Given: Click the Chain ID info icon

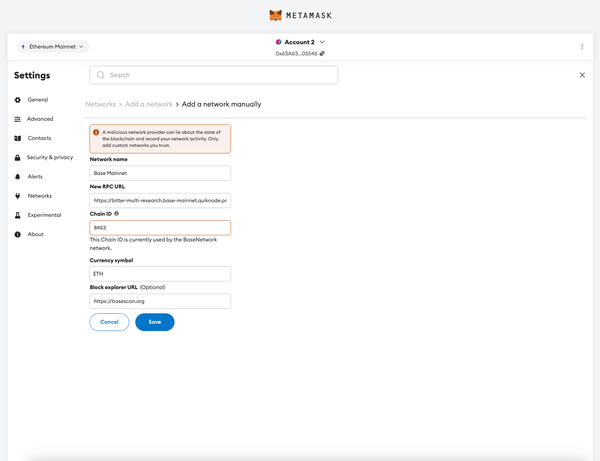Looking at the screenshot, I should point(117,213).
